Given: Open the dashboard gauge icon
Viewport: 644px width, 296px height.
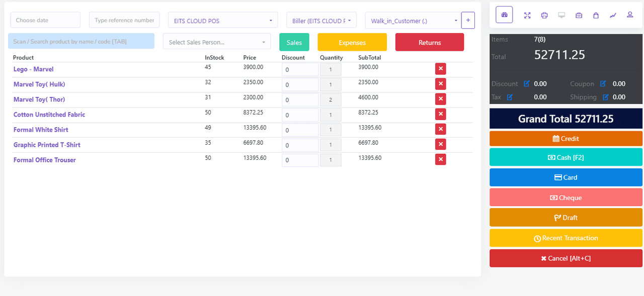Looking at the screenshot, I should coord(504,15).
